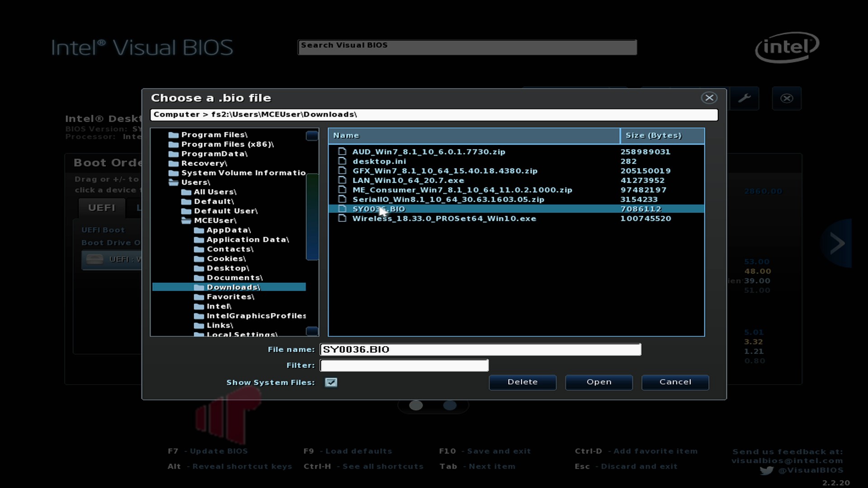Select the Application Data\ folder
This screenshot has width=868, height=488.
(248, 239)
